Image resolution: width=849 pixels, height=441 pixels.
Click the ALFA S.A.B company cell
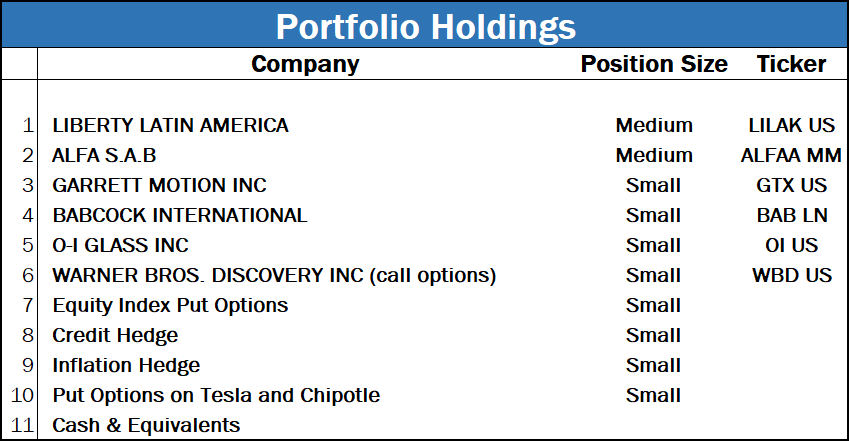(104, 156)
